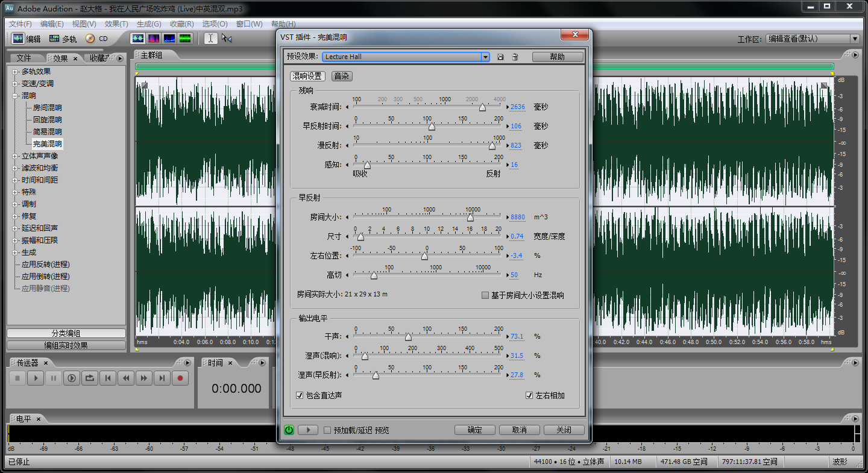Select spectral frequency display icon
868x473 pixels.
click(x=154, y=38)
